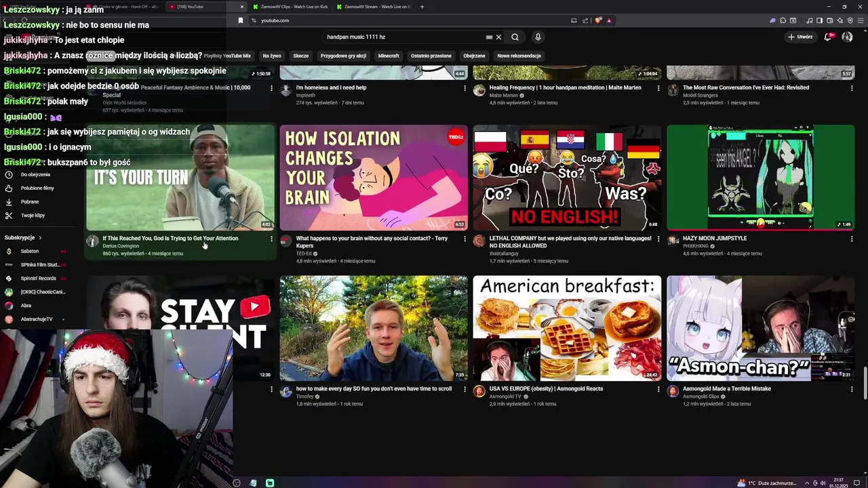The image size is (868, 488).
Task: Open It's Your Turn video thumbnail
Action: click(180, 178)
